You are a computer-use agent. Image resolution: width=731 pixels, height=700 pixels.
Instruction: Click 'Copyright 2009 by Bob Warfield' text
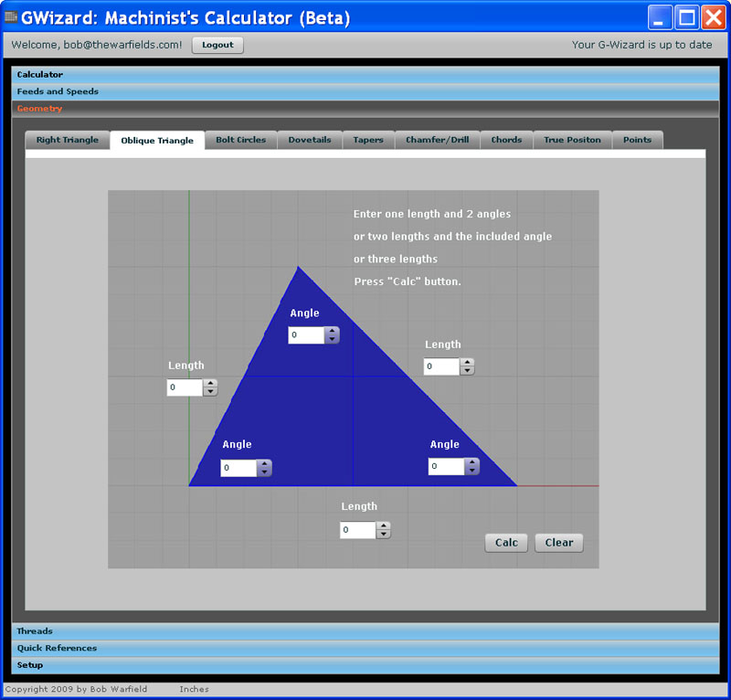(x=76, y=689)
